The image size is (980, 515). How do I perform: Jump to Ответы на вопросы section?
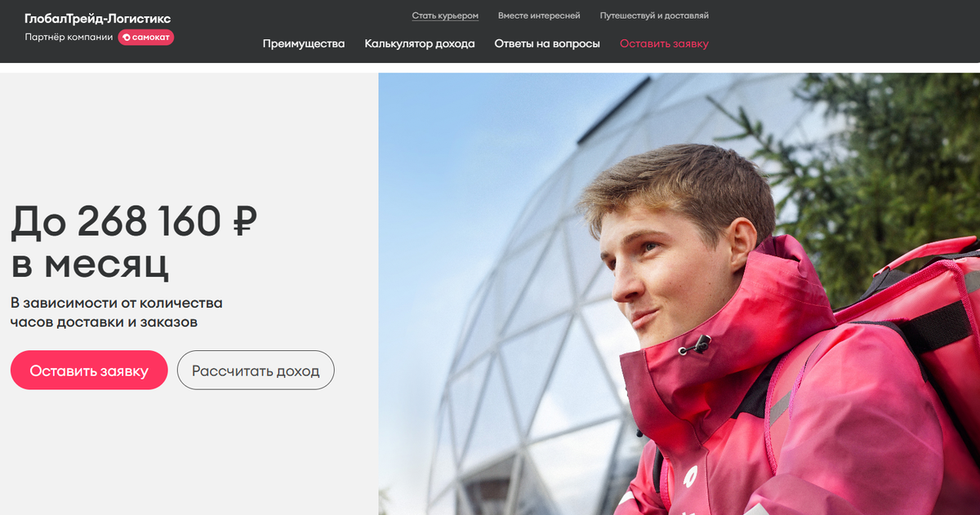[547, 44]
